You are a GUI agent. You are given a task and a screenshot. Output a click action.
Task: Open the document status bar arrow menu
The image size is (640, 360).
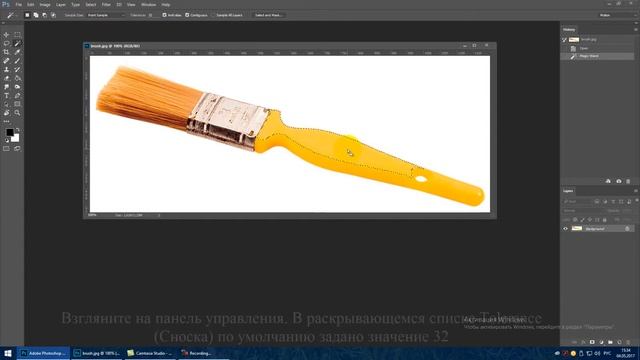click(159, 215)
